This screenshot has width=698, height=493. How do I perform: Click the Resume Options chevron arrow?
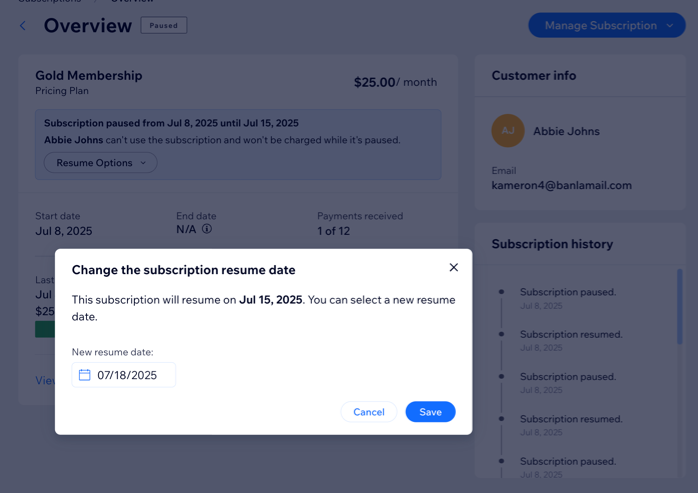click(x=143, y=163)
